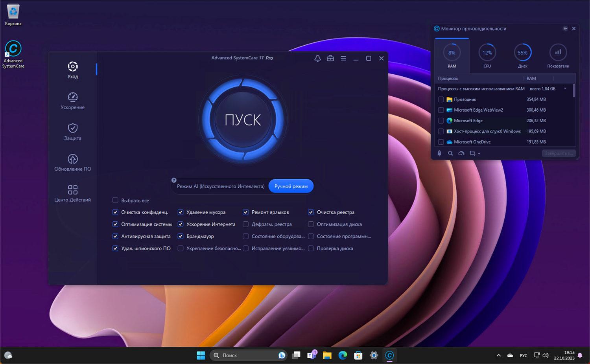Switch to the Диск tab

pos(523,55)
